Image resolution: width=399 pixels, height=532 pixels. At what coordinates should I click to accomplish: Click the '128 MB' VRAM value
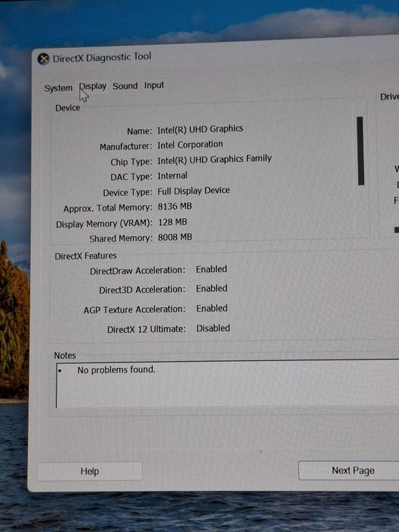point(173,222)
